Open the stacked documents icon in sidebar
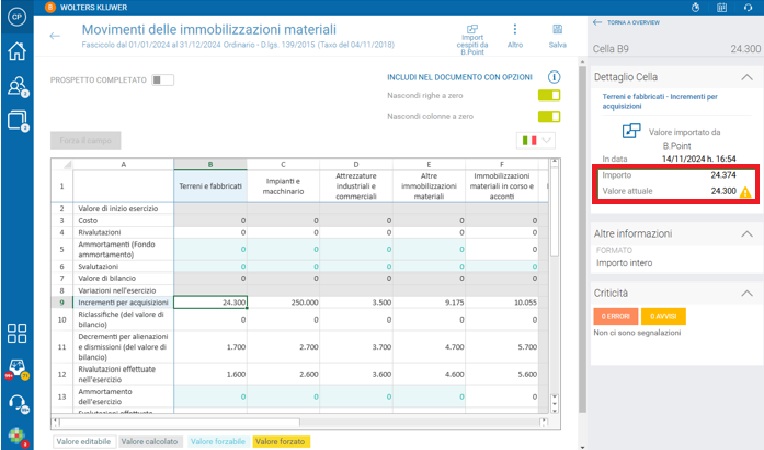Viewport: 764px width, 450px height. point(18,121)
